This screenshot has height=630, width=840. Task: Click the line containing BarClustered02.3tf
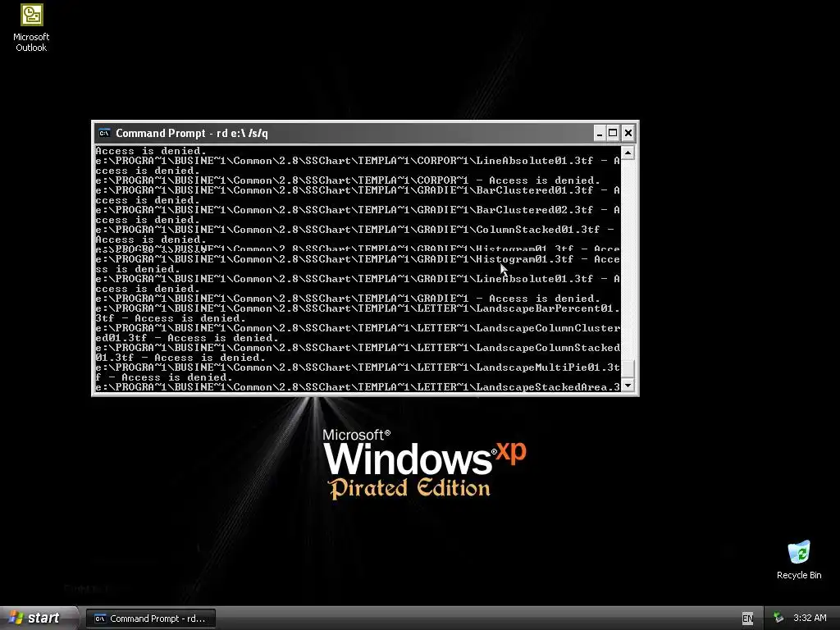pyautogui.click(x=358, y=210)
